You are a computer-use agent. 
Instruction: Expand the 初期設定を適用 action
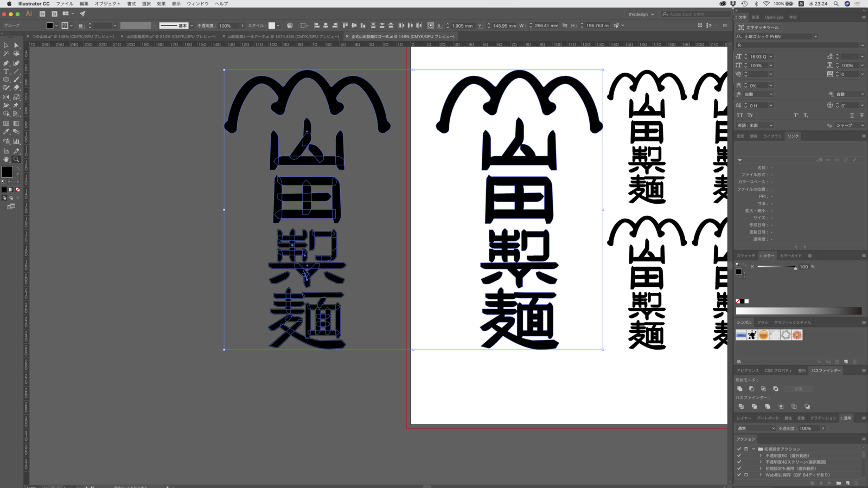[x=761, y=468]
